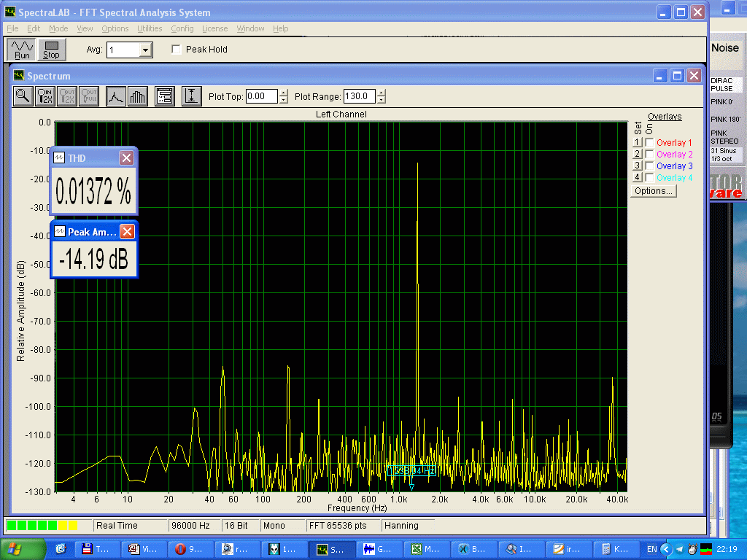747x560 pixels.
Task: Expand the Avg dropdown list
Action: point(145,50)
